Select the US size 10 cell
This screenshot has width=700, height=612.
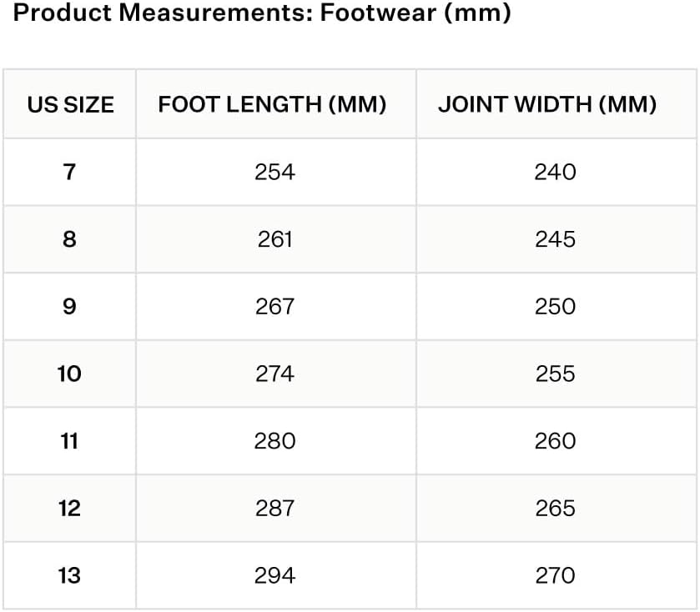69,374
